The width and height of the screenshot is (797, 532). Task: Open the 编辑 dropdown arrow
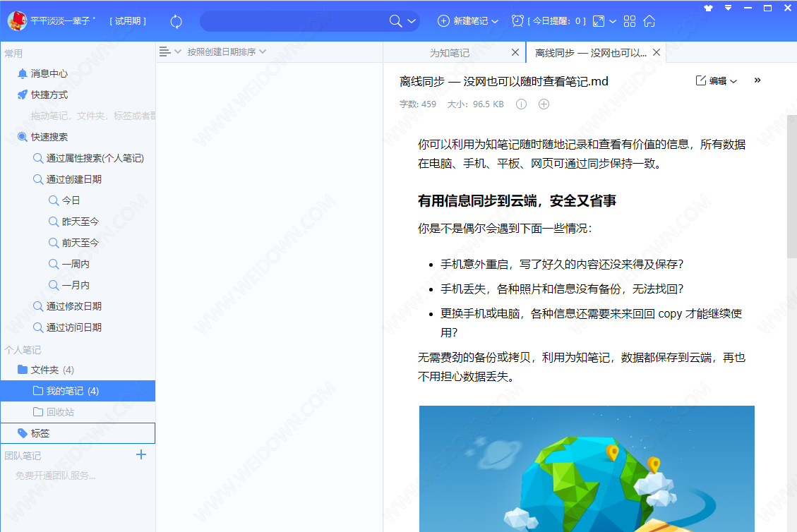(733, 80)
